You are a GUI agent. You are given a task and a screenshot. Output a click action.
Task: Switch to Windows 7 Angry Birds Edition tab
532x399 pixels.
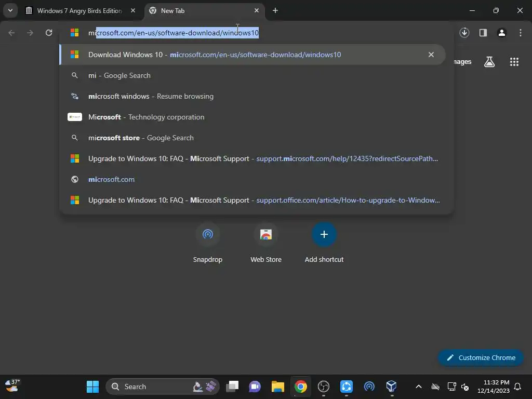coord(79,11)
